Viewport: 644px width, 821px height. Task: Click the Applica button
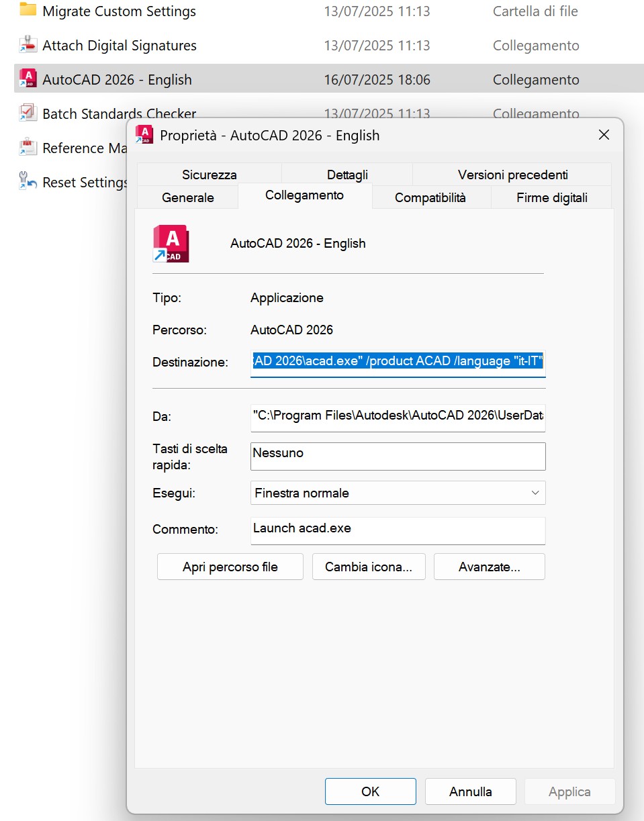tap(569, 791)
